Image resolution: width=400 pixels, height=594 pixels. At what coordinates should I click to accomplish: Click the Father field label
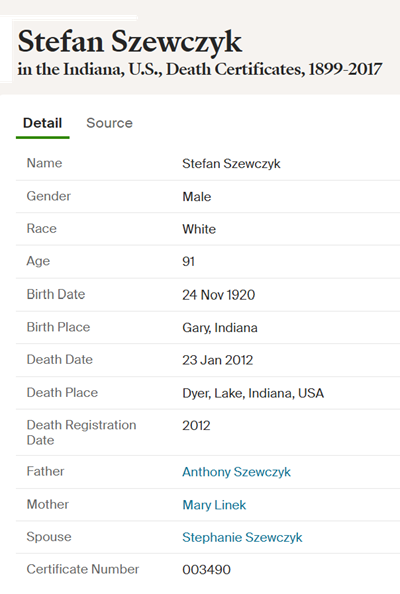click(45, 471)
